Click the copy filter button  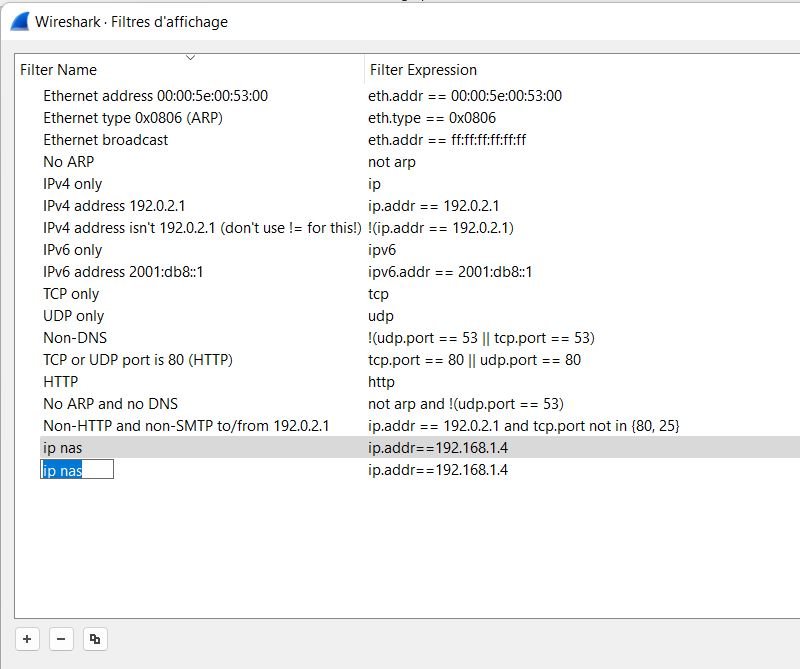click(x=95, y=638)
